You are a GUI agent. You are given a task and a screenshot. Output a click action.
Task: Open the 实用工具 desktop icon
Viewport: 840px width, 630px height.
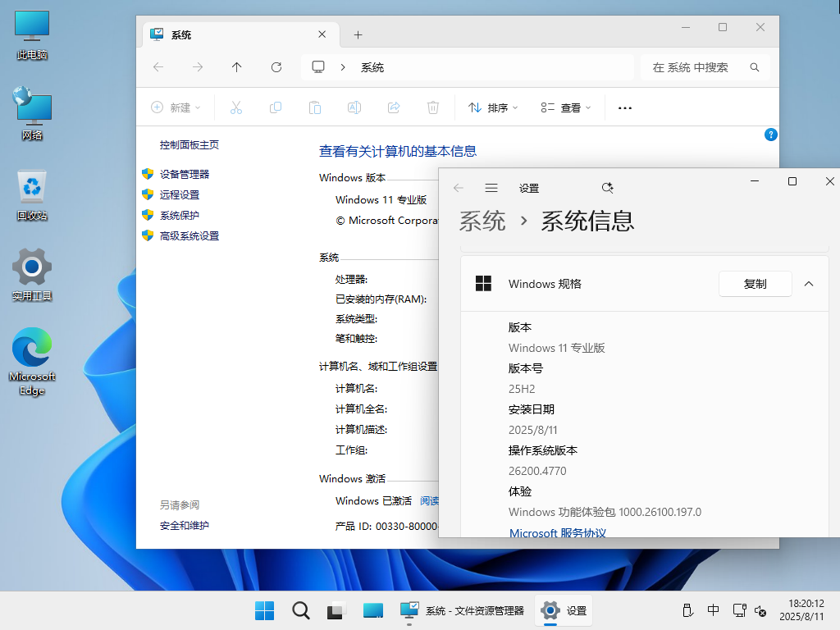[32, 275]
